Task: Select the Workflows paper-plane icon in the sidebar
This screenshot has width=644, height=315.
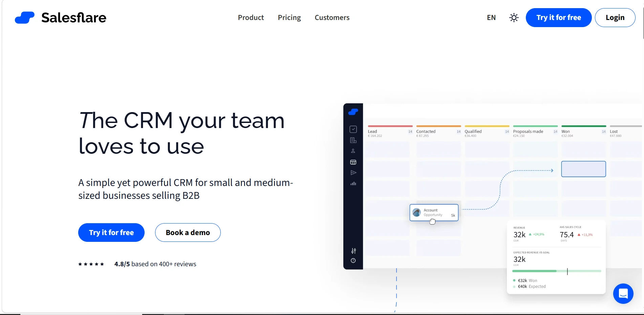Action: pos(353,173)
